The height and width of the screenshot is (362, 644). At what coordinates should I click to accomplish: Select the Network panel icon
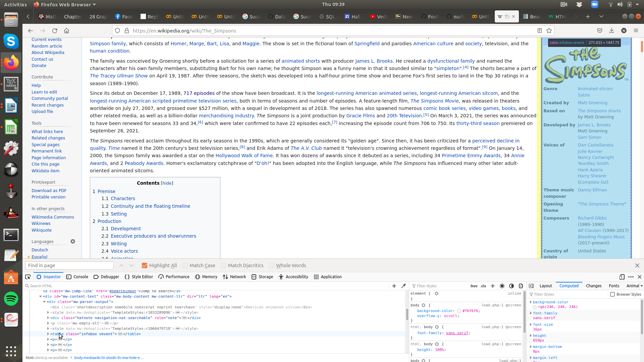coord(226,277)
